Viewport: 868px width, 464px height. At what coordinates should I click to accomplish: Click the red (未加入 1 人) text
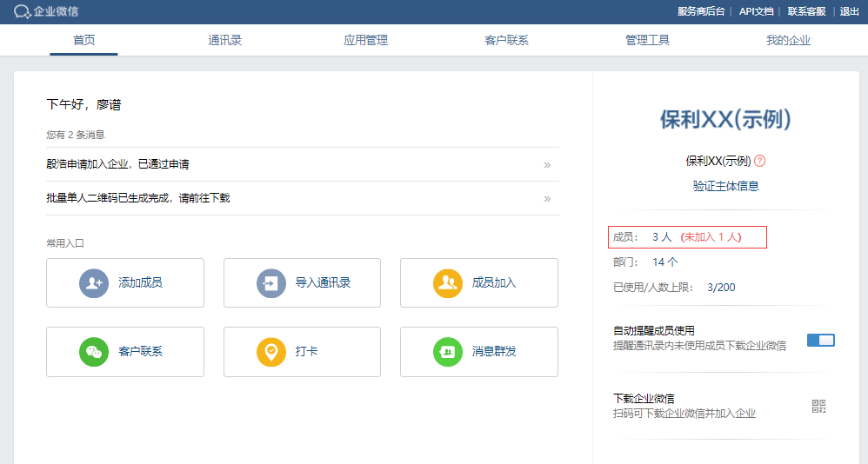tap(711, 237)
